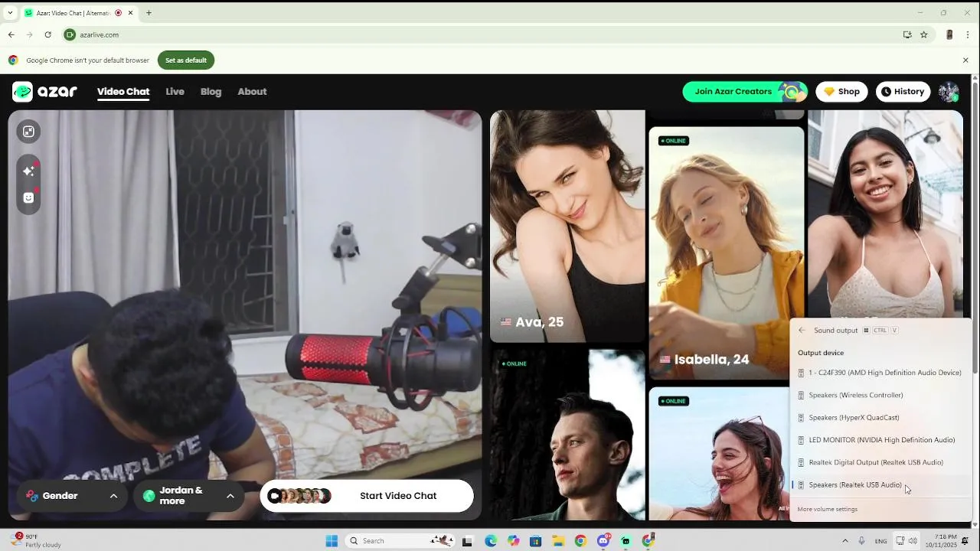Open the About page
The width and height of the screenshot is (980, 551).
point(252,92)
